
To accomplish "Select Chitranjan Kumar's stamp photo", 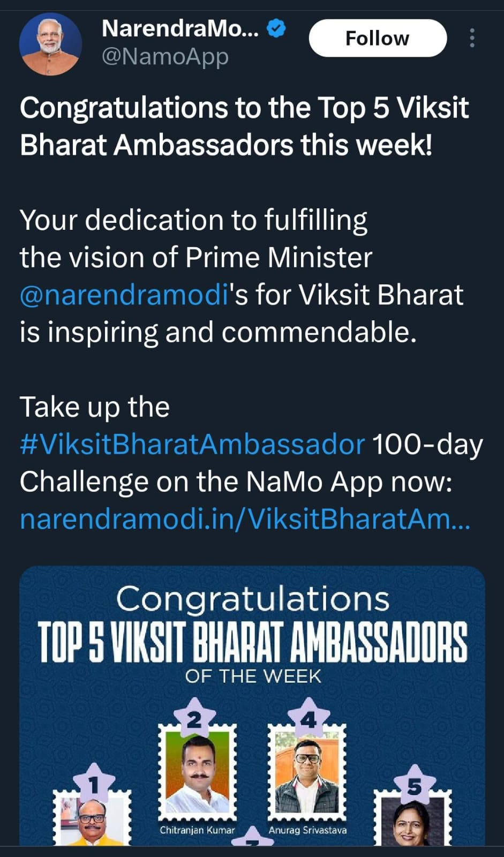I will [198, 774].
